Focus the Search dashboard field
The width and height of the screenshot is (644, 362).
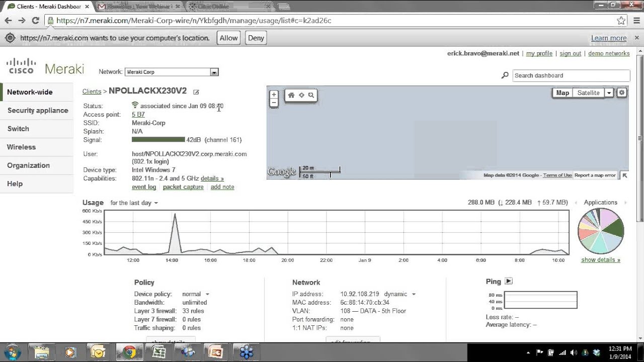(x=571, y=75)
